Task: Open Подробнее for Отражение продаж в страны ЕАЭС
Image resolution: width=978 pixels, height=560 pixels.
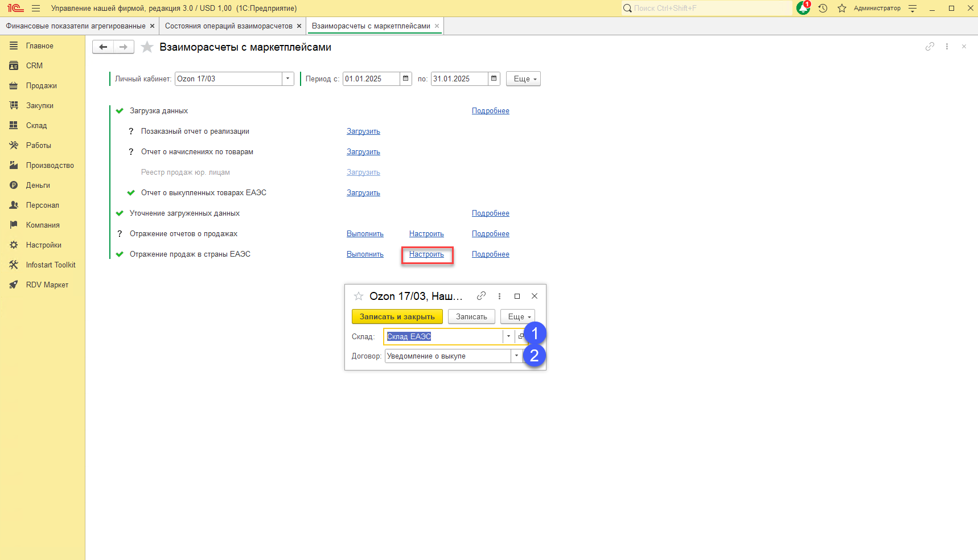Action: 491,254
